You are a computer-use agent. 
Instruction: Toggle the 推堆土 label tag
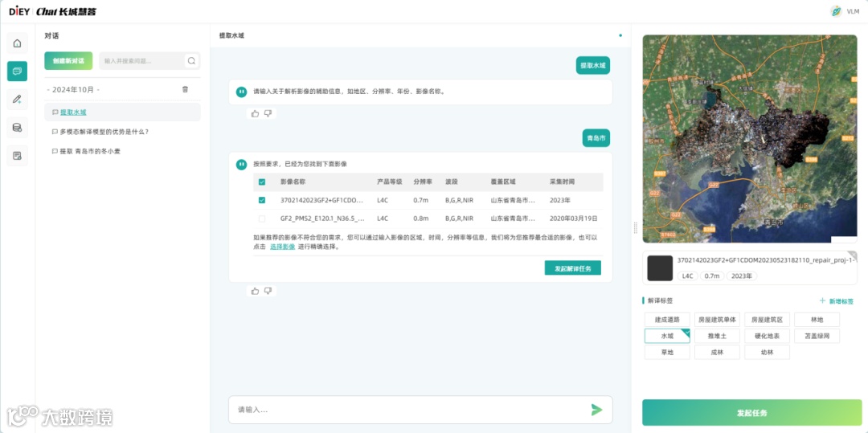pyautogui.click(x=717, y=336)
